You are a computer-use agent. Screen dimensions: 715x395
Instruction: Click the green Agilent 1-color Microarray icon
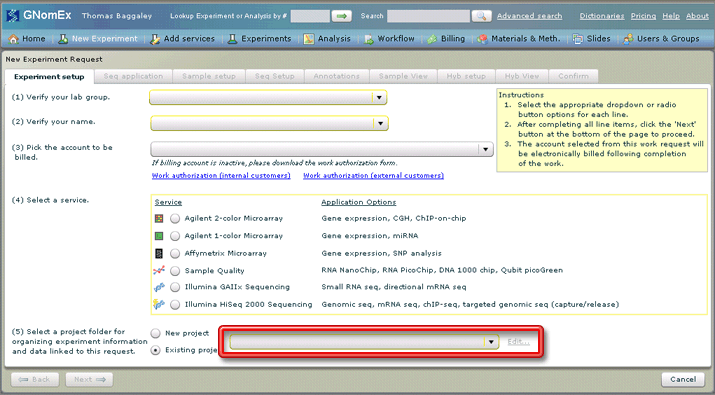click(x=159, y=236)
